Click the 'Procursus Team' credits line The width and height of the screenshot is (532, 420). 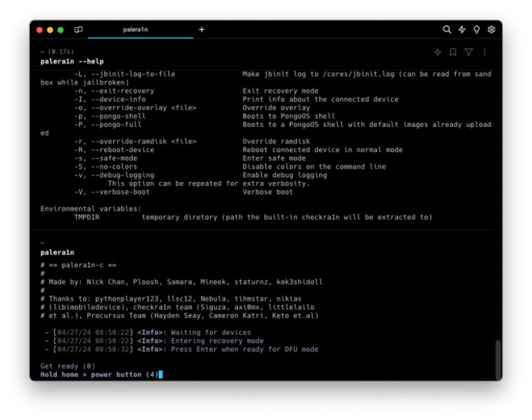click(x=179, y=316)
